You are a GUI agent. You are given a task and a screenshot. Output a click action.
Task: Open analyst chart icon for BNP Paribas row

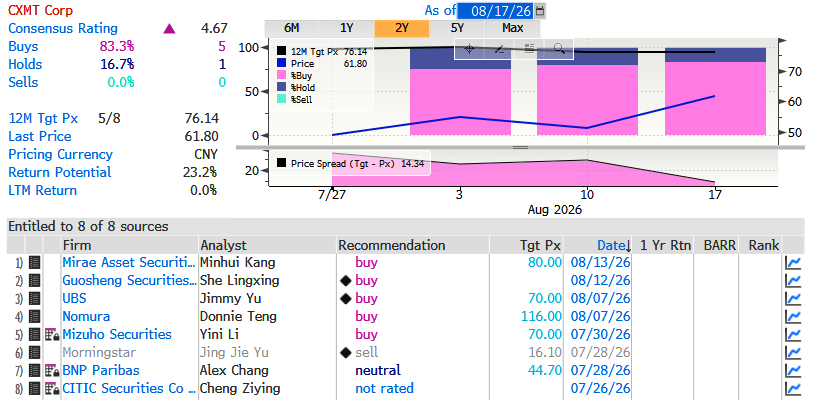coord(793,370)
